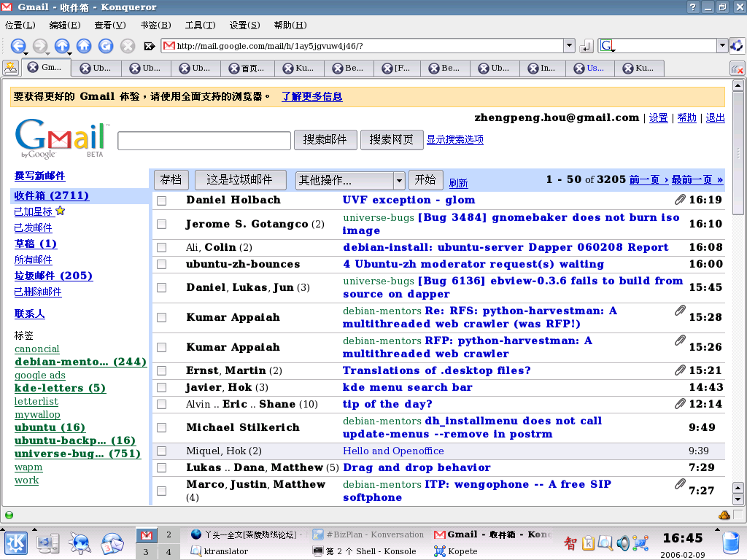Screen dimensions: 747x560
Task: Click the status bar security icon at bottom right
Action: click(724, 516)
